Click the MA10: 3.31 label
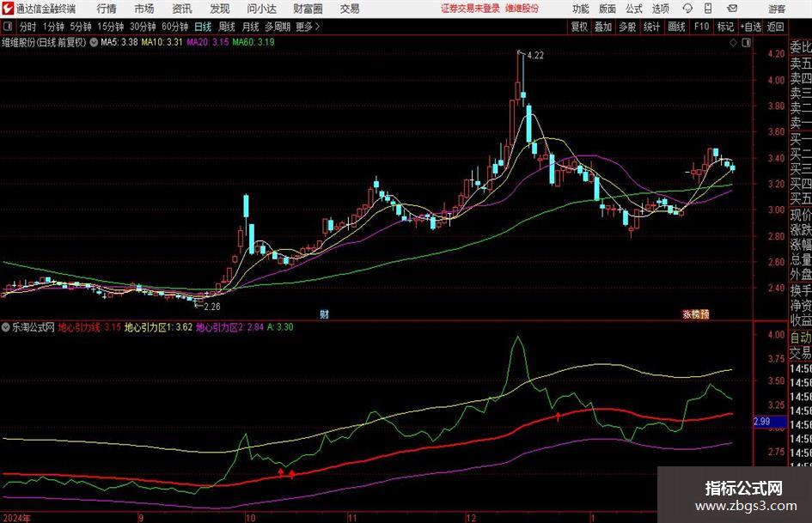This screenshot has width=812, height=523. click(162, 42)
